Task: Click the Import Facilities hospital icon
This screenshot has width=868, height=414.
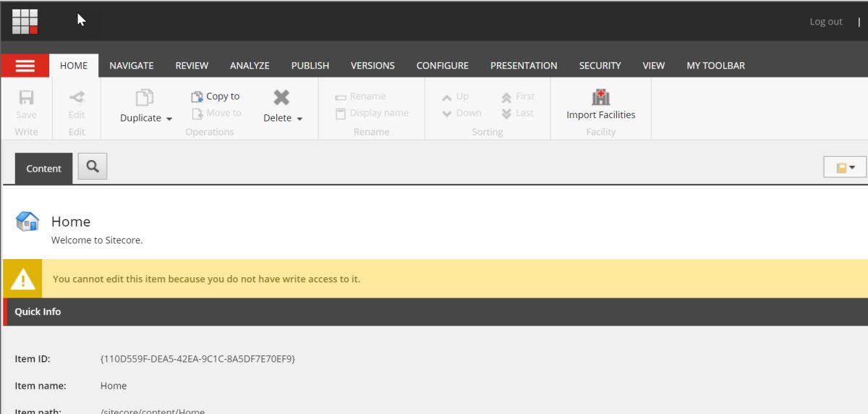Action: (600, 98)
